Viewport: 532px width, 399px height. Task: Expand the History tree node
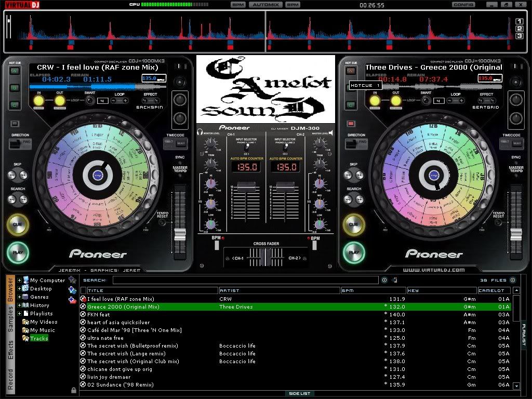tap(19, 305)
